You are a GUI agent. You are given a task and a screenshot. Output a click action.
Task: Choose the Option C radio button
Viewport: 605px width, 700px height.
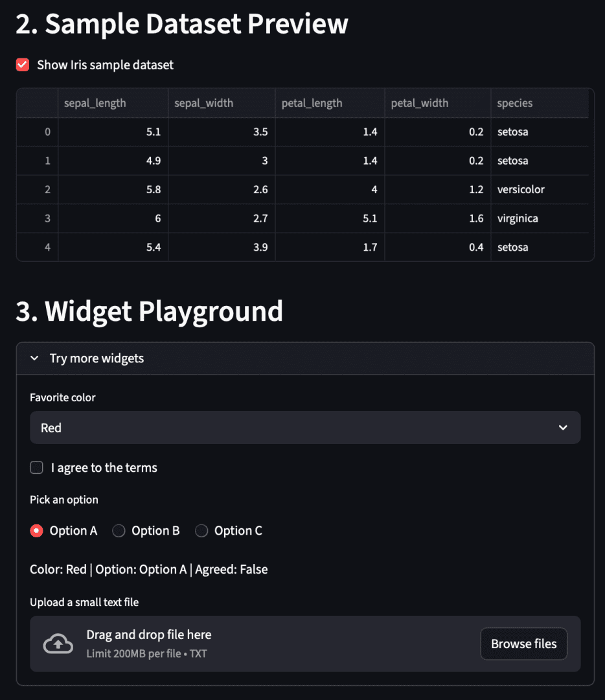point(201,531)
